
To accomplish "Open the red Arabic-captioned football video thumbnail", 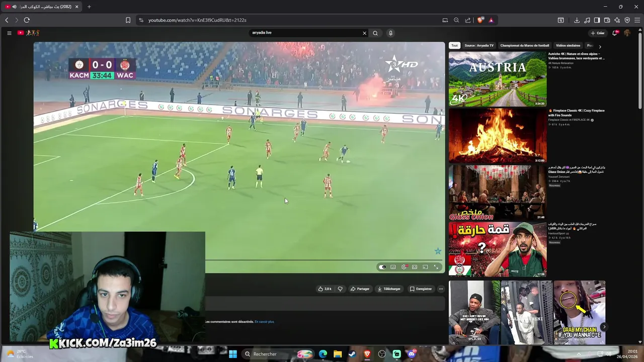I will tap(498, 249).
